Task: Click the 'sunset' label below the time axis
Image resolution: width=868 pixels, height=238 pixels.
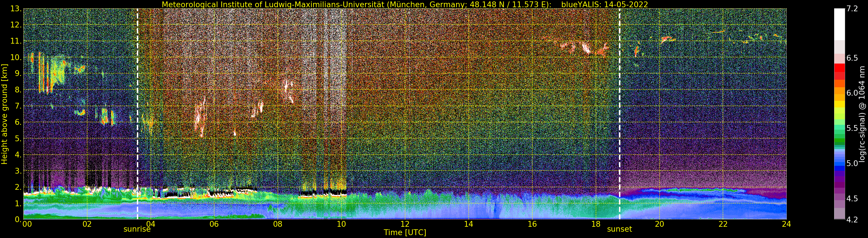Action: [619, 229]
